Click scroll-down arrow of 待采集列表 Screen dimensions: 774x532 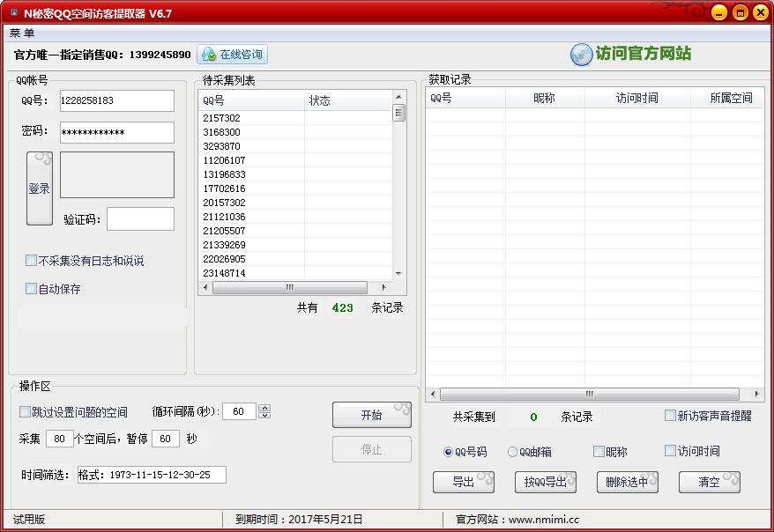click(398, 273)
